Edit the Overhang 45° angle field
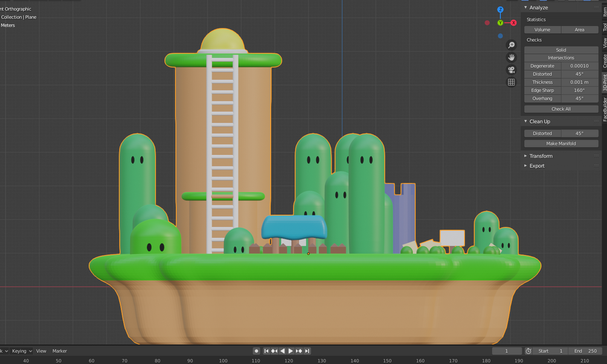 (579, 98)
